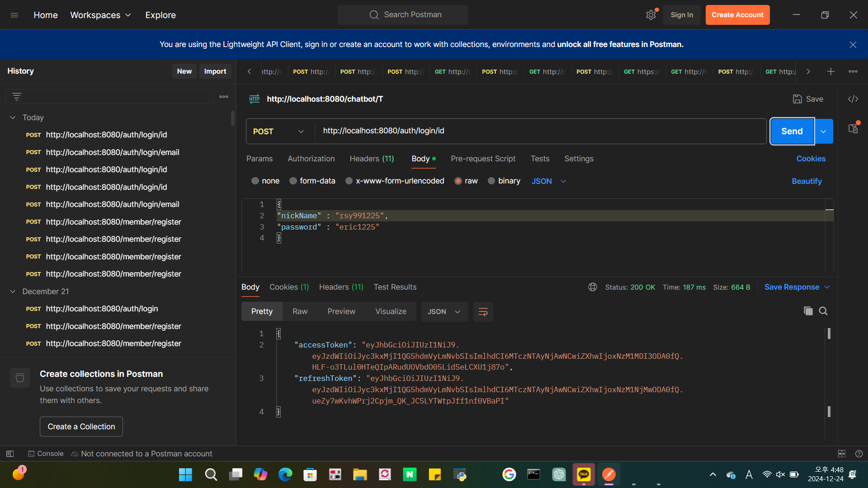
Task: Open the Pre-request Script tab
Action: (x=483, y=159)
